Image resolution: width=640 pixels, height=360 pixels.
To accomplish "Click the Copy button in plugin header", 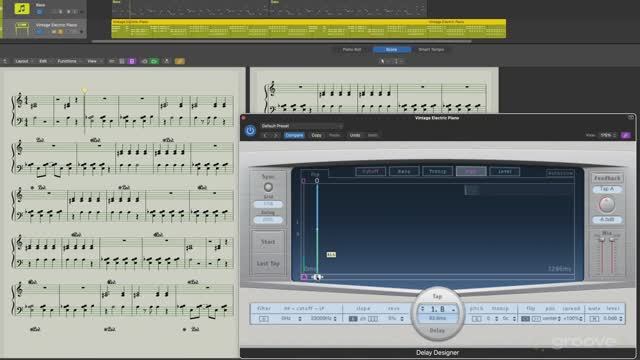I will (x=316, y=135).
